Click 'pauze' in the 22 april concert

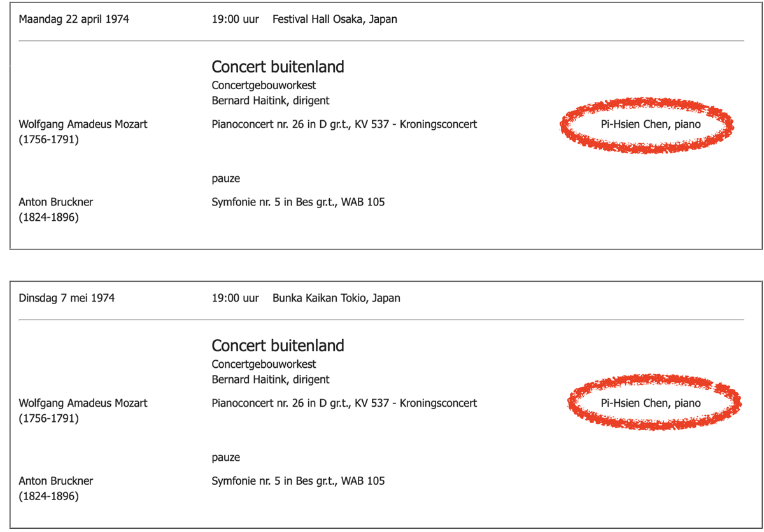(226, 179)
